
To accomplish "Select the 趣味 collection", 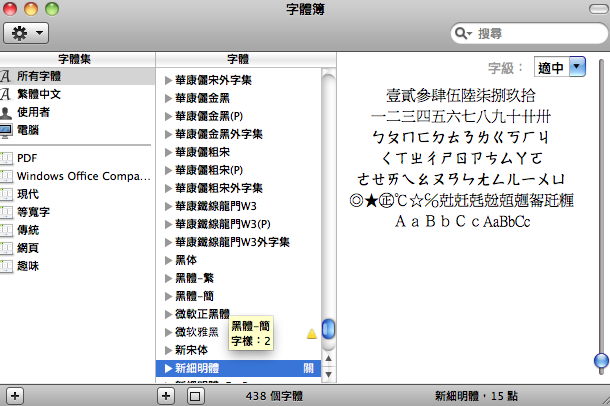I will pos(77,266).
